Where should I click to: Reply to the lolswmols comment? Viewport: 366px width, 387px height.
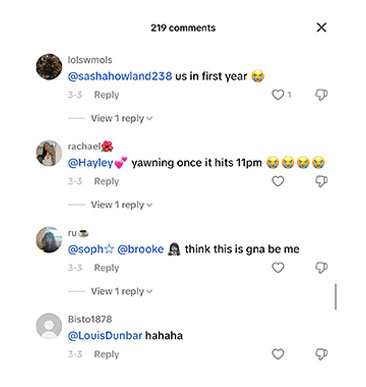point(106,95)
